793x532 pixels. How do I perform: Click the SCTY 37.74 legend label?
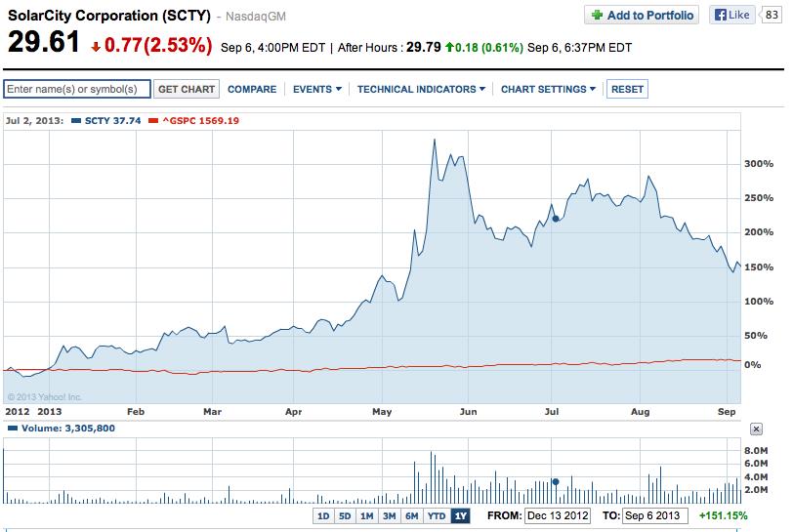click(x=112, y=121)
